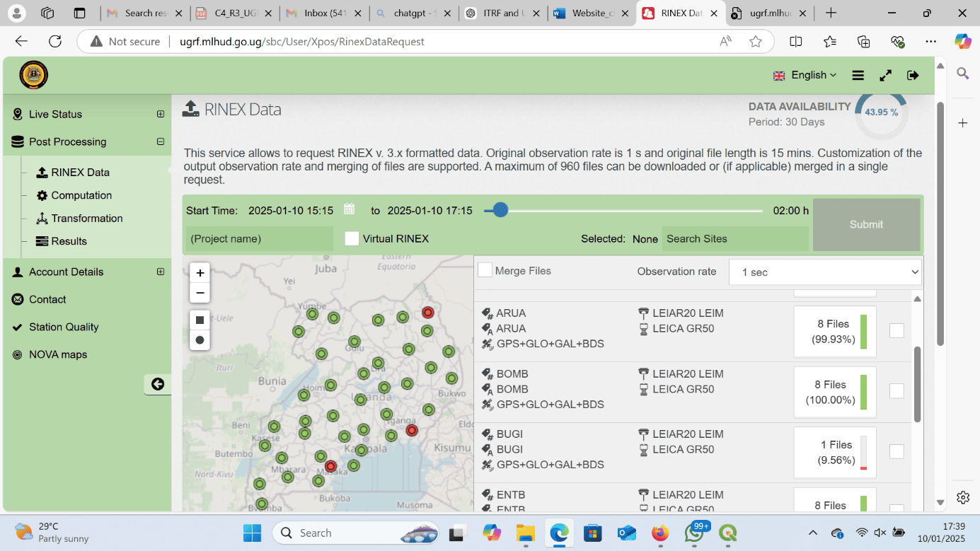Viewport: 980px width, 551px height.
Task: Open the start time calendar picker
Action: [349, 209]
